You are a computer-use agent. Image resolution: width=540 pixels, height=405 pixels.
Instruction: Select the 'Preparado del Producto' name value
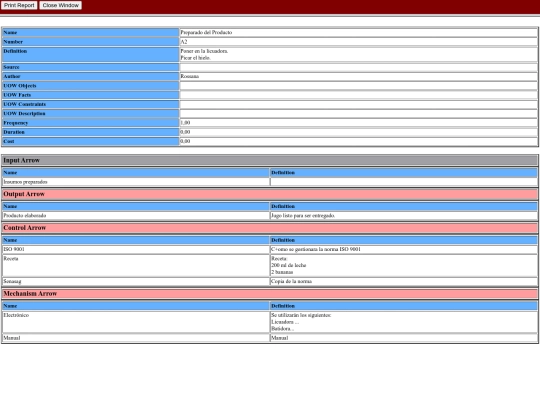click(x=206, y=32)
